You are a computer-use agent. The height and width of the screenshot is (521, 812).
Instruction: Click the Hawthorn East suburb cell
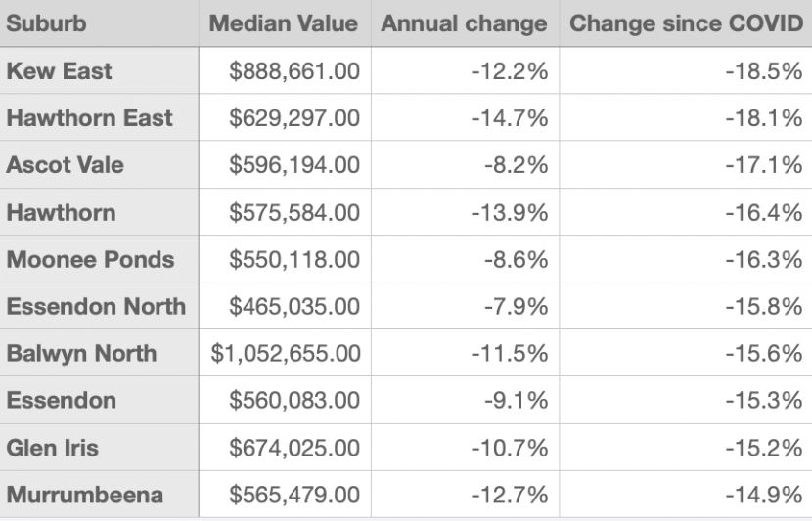(89, 118)
